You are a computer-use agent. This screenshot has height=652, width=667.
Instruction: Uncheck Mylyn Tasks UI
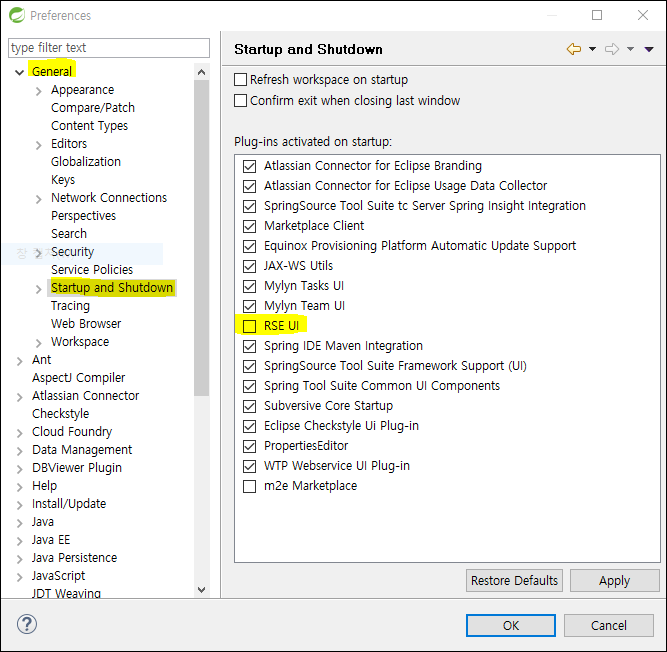coord(249,286)
